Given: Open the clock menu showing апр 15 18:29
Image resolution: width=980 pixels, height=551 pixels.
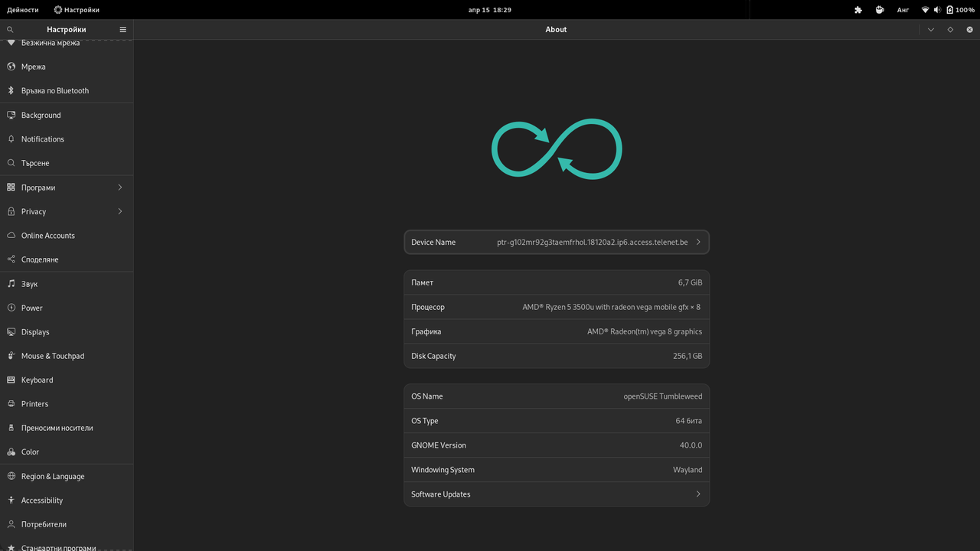Looking at the screenshot, I should [490, 10].
